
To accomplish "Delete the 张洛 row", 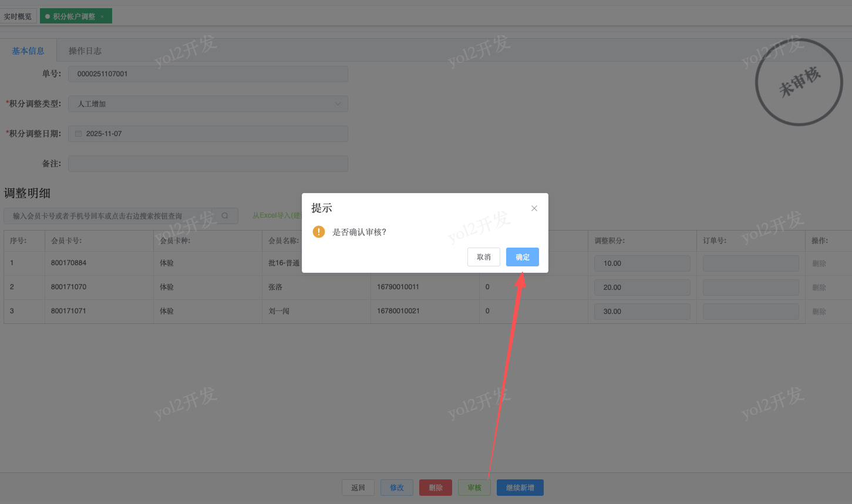I will [819, 287].
